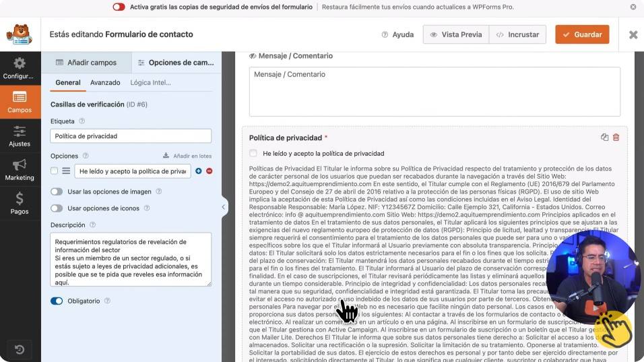Open help tooltip next to Opciones
This screenshot has height=362, width=644.
(x=86, y=156)
